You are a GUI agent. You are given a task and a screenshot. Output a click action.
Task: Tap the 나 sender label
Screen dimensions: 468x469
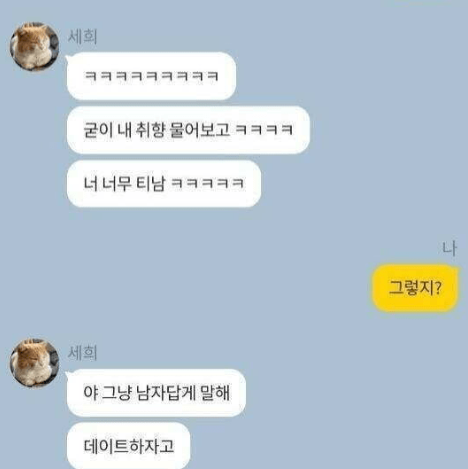(449, 249)
